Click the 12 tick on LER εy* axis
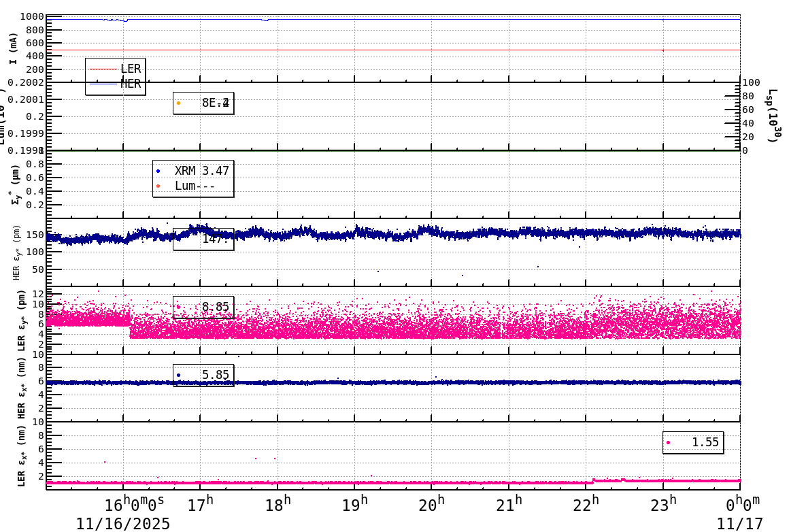789x532 pixels. 38,294
